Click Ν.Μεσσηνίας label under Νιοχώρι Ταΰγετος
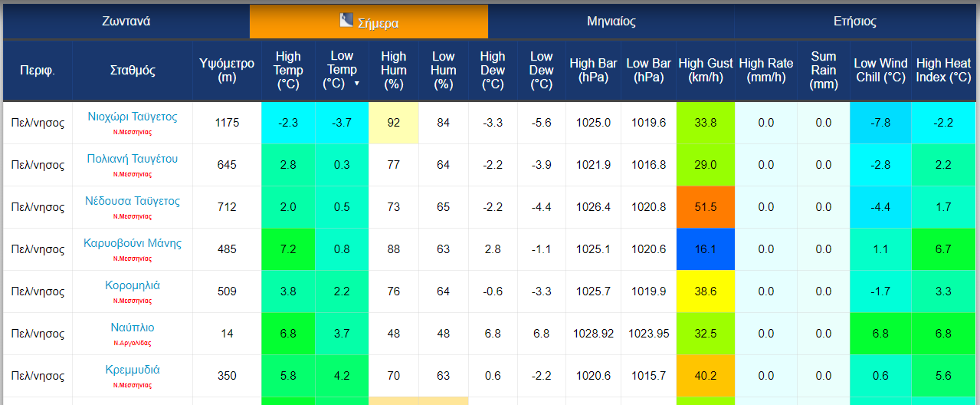The image size is (980, 405). (x=133, y=132)
